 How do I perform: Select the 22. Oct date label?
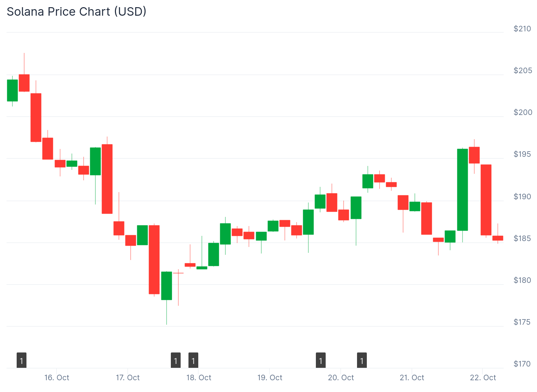coord(483,378)
